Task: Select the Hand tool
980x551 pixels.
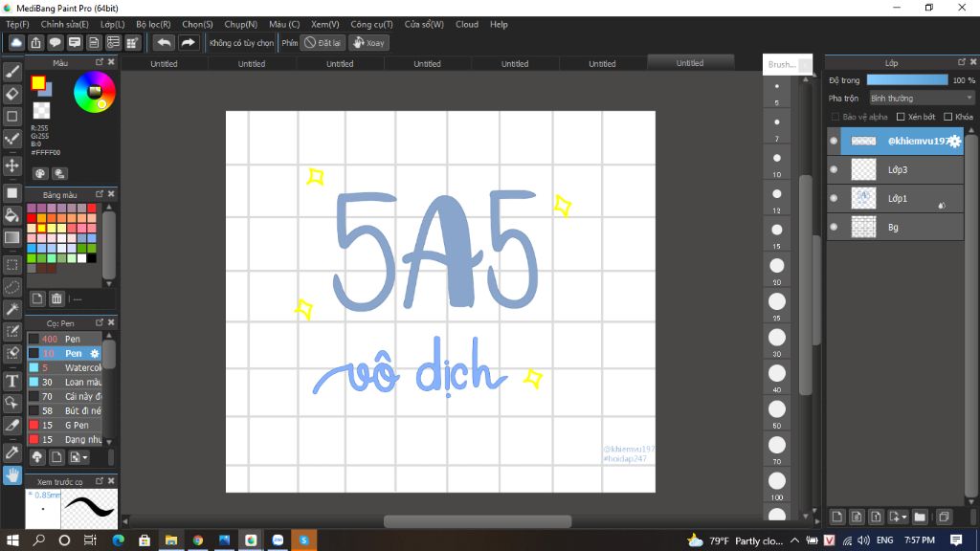Action: (x=11, y=475)
